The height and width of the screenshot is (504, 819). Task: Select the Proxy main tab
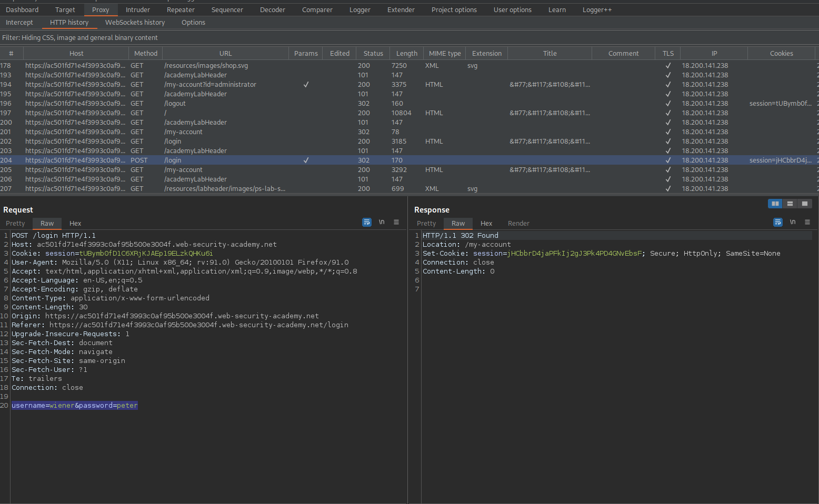[101, 10]
